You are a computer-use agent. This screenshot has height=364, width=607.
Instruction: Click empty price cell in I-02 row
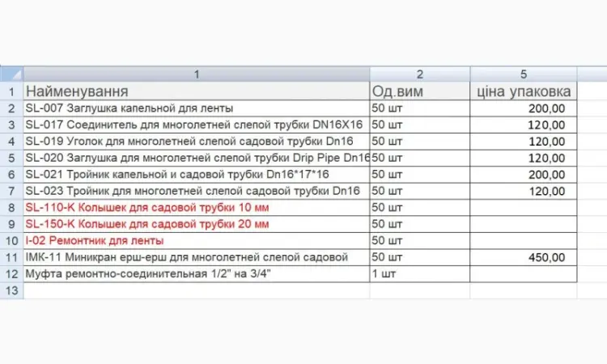click(x=524, y=240)
